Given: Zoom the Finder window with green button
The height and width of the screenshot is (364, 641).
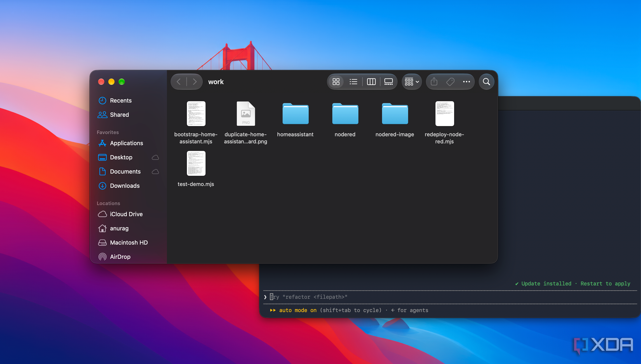Looking at the screenshot, I should coord(121,82).
